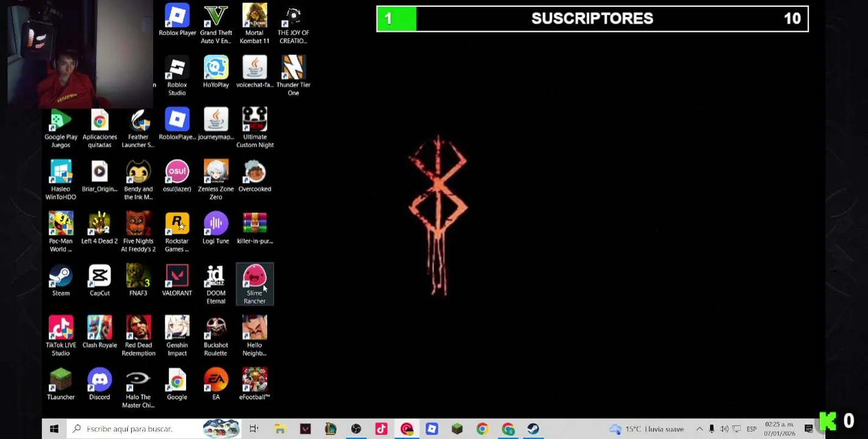868x439 pixels.
Task: Open the Rockstar Games launcher icon
Action: (x=177, y=232)
